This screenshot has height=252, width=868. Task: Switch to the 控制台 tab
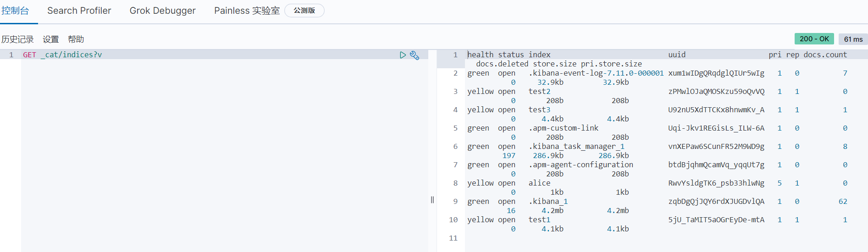tap(16, 11)
